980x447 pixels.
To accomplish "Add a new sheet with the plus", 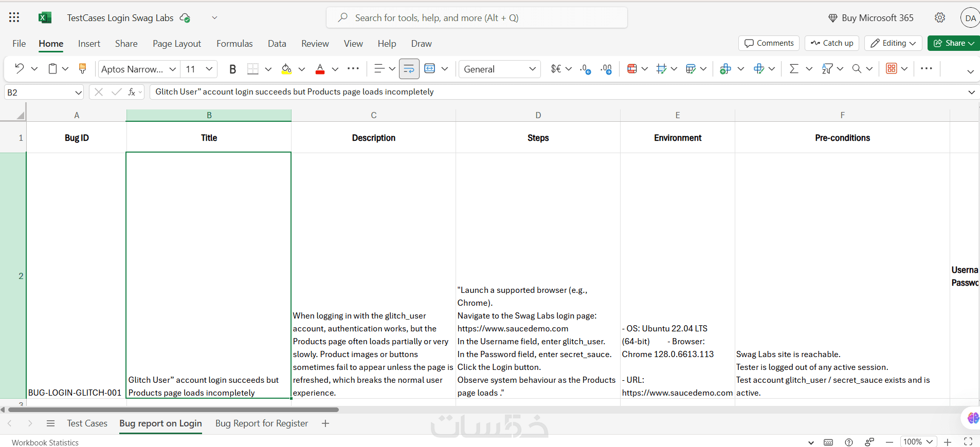I will tap(325, 423).
